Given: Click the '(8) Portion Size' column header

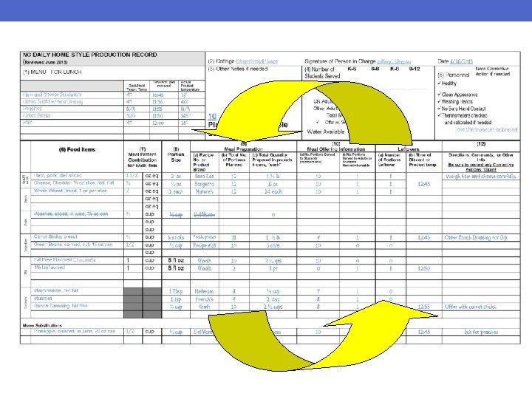Looking at the screenshot, I should [176, 154].
